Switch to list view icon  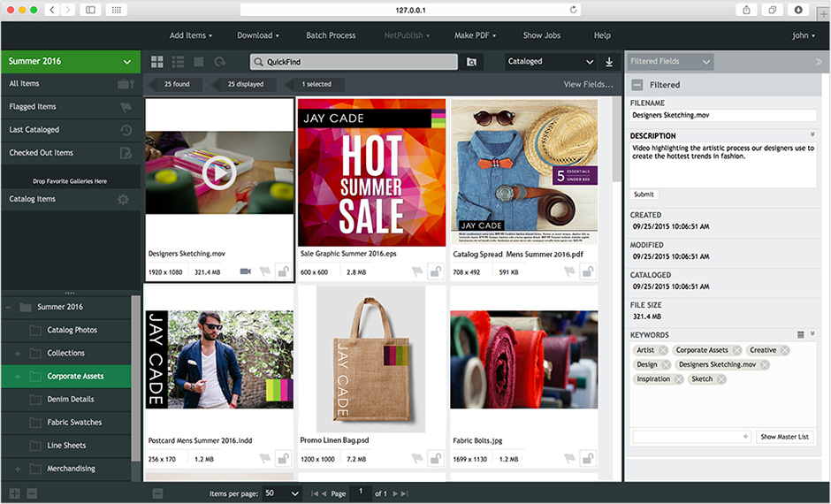click(x=178, y=62)
